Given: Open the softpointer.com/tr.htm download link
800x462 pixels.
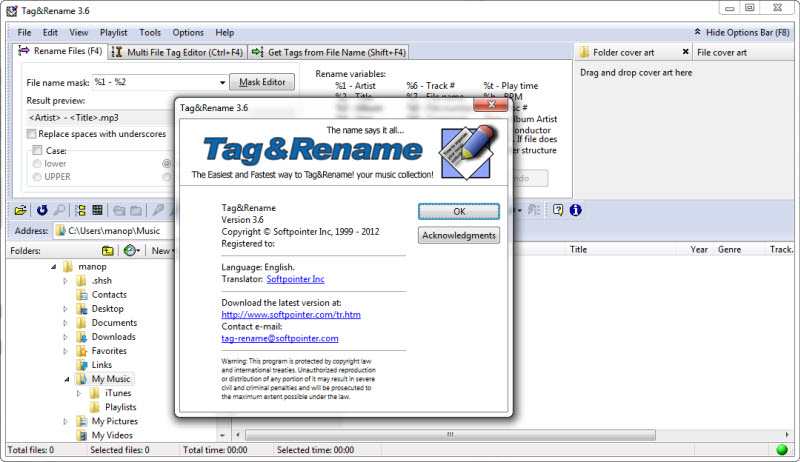Looking at the screenshot, I should [x=291, y=315].
